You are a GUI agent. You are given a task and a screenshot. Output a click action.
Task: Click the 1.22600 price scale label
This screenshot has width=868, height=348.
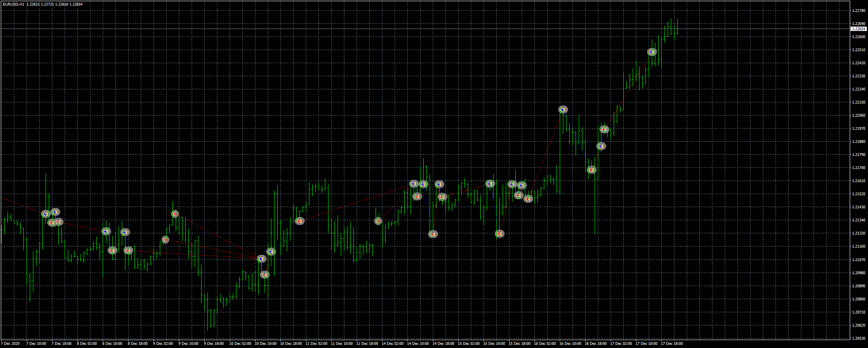pyautogui.click(x=858, y=37)
